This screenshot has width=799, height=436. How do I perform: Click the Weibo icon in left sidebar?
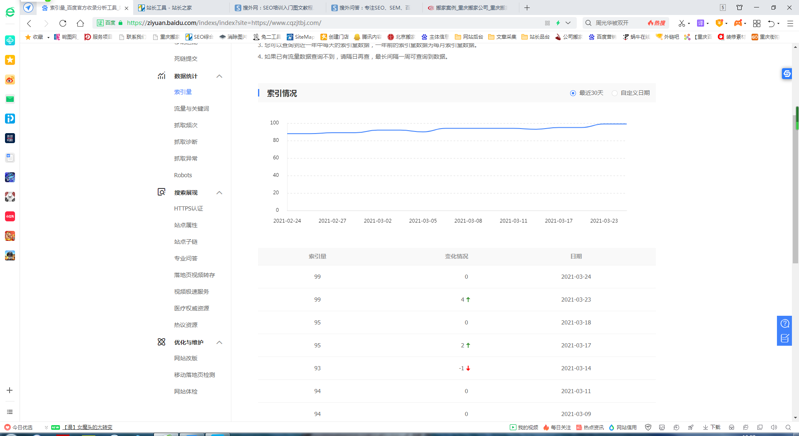(x=10, y=80)
